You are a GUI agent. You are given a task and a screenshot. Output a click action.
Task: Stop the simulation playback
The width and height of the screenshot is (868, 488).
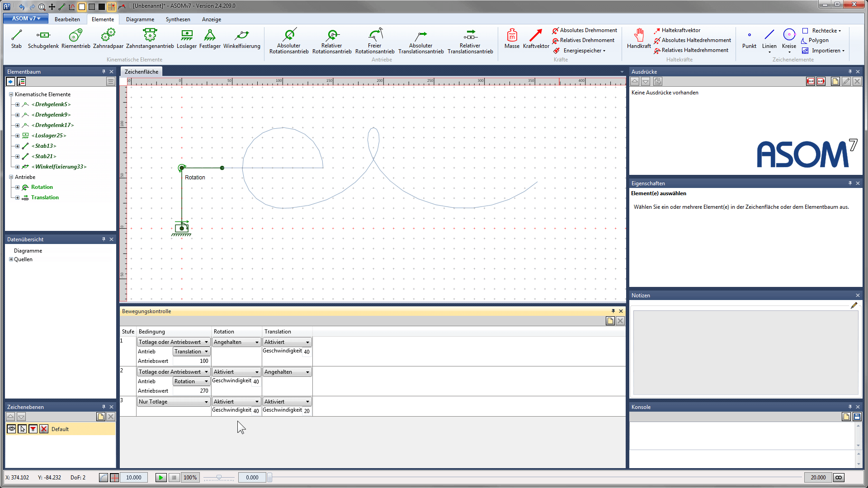[x=174, y=478]
